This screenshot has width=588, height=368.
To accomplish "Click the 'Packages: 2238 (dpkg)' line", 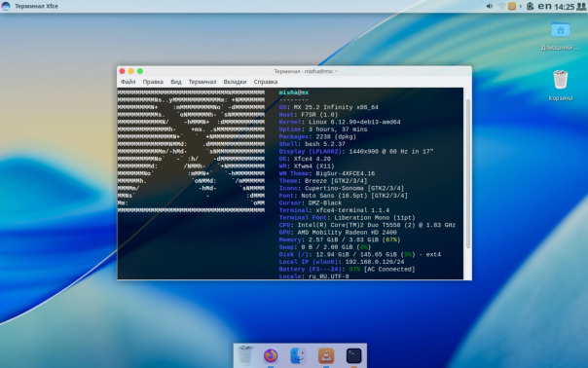I will coord(317,136).
